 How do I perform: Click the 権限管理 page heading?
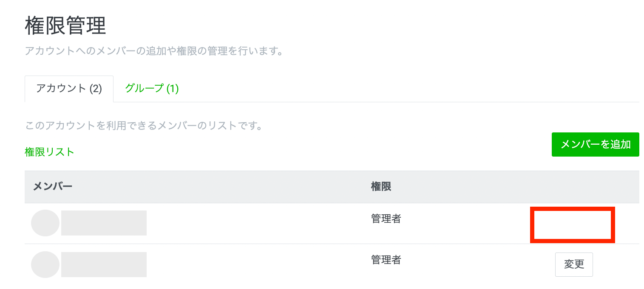65,26
